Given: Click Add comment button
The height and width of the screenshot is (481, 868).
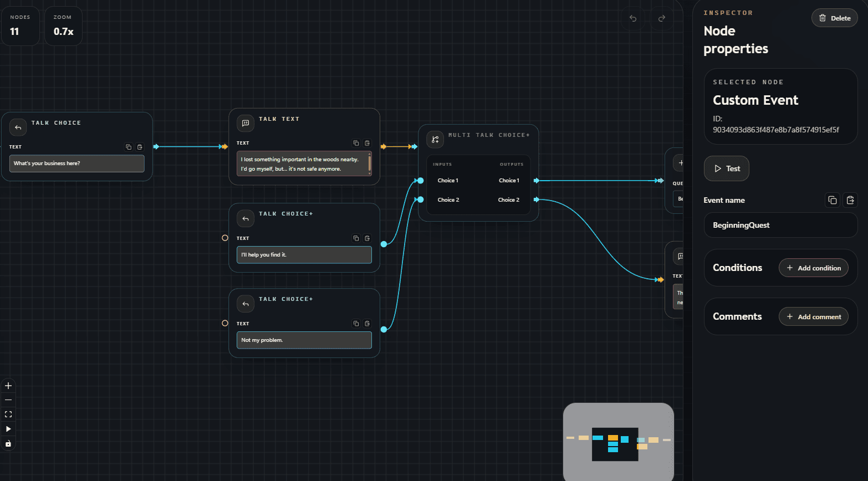Looking at the screenshot, I should pos(813,316).
